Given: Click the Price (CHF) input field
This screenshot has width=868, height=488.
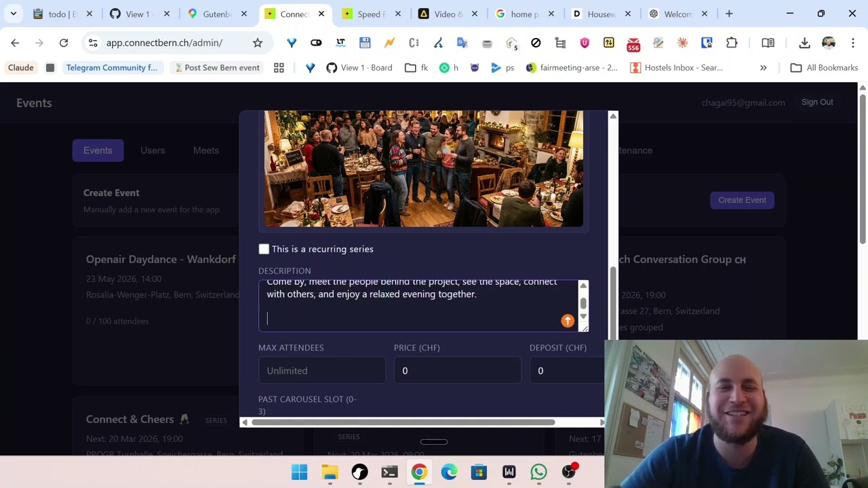Looking at the screenshot, I should tap(458, 371).
